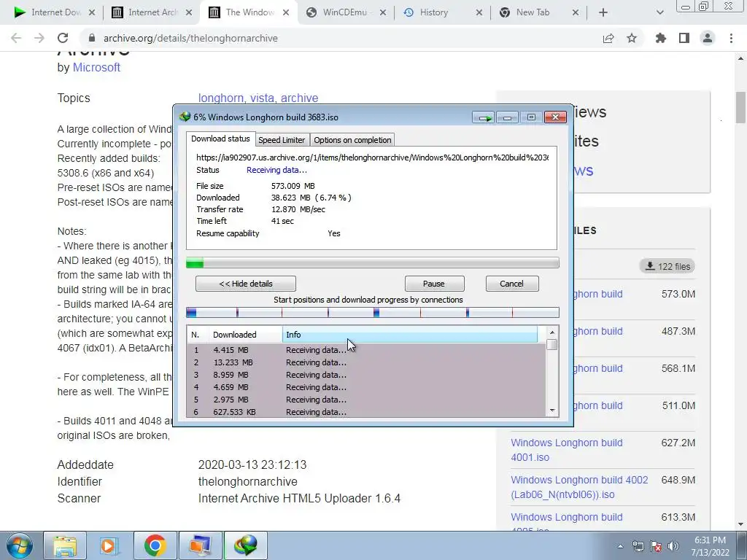Click the page vertical scrollbar thumb
The image size is (747, 560).
click(740, 108)
